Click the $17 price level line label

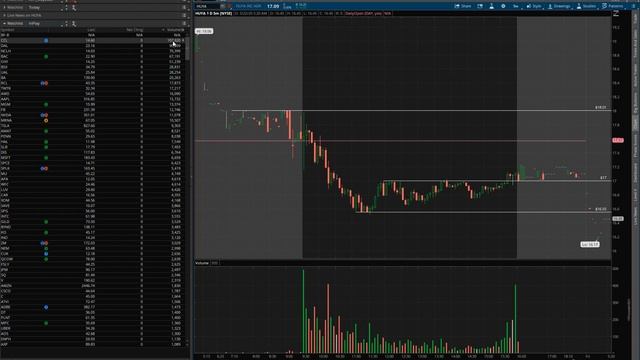(603, 178)
